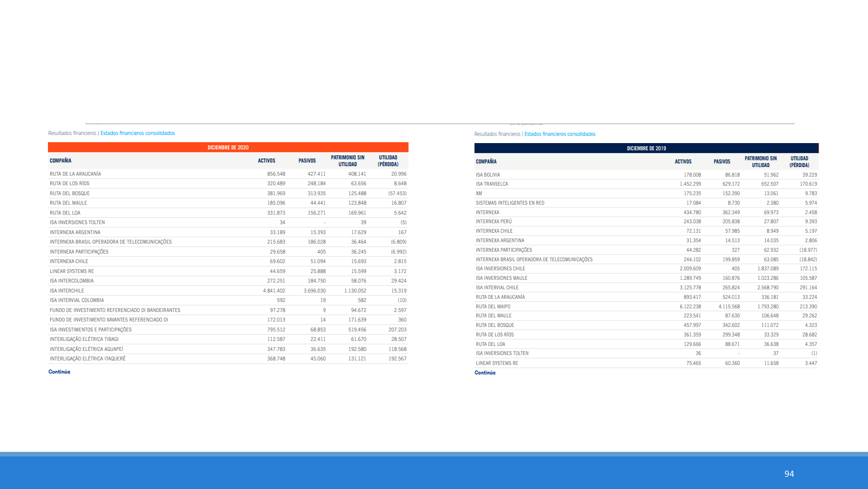This screenshot has width=868, height=489.
Task: Click the utilidad value 170.619
Action: [x=808, y=184]
